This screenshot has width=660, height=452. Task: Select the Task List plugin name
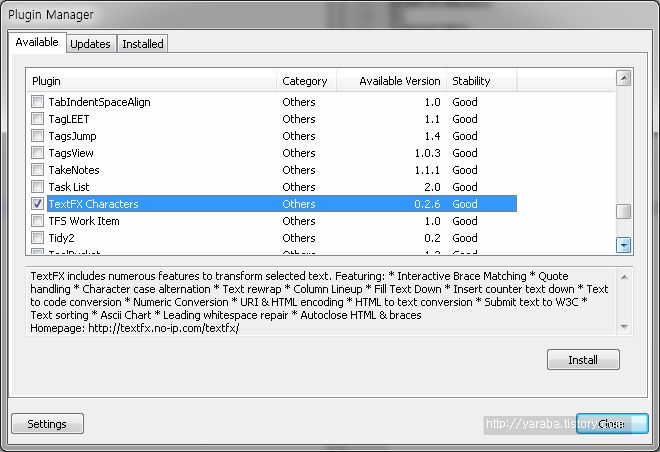click(69, 187)
